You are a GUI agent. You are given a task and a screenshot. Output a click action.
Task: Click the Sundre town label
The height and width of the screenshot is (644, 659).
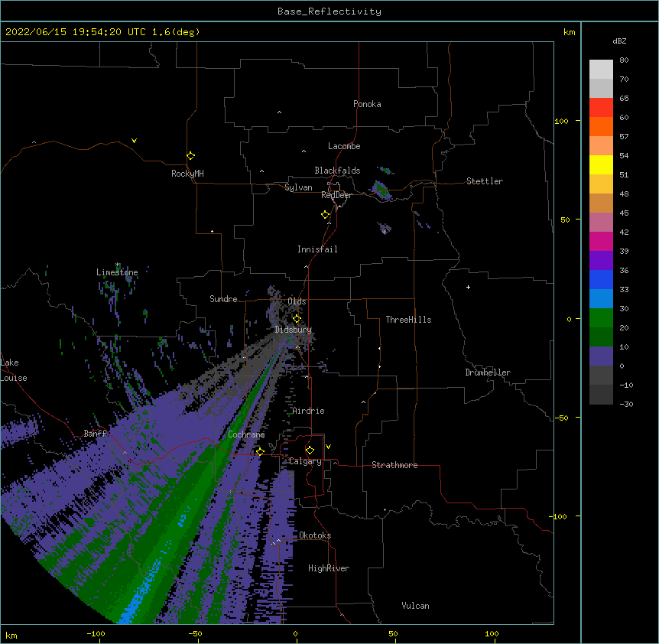coord(223,299)
